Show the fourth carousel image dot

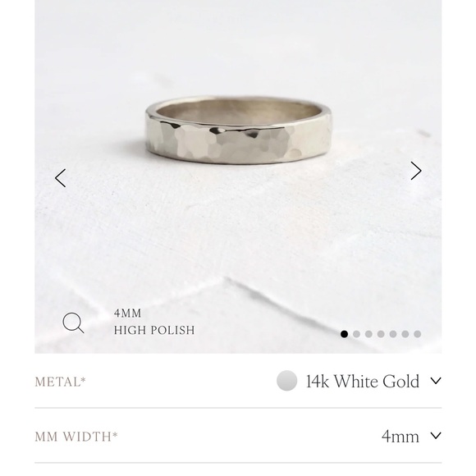[x=381, y=334]
